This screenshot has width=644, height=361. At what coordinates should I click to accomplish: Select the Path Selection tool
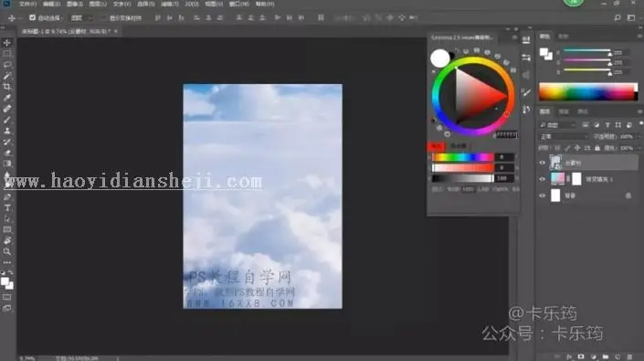(x=7, y=219)
